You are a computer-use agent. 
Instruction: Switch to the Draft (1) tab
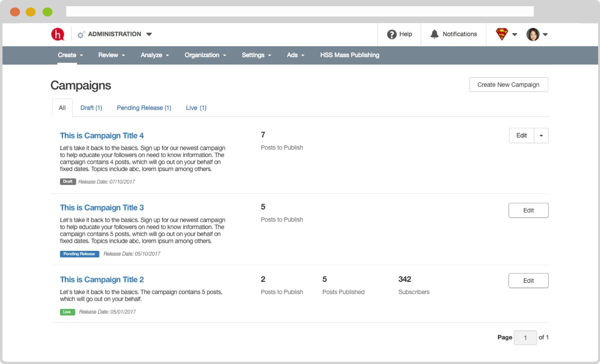pos(91,108)
